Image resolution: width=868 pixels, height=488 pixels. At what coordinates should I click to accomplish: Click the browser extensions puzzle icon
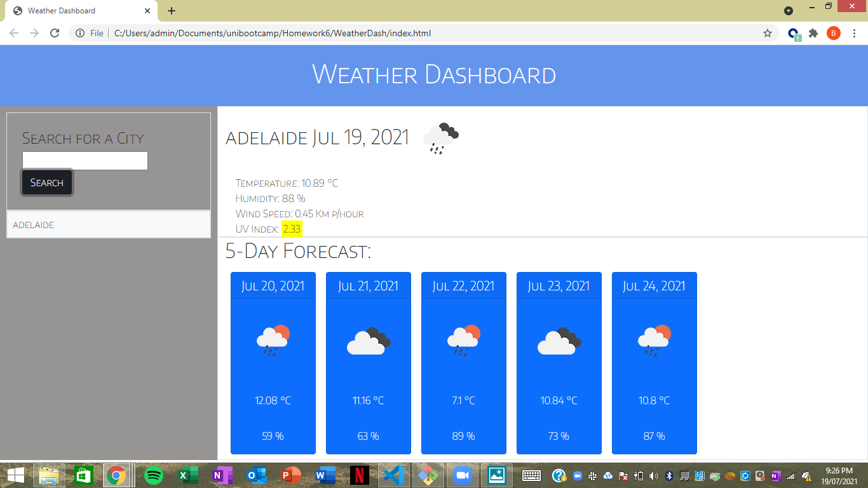point(813,33)
